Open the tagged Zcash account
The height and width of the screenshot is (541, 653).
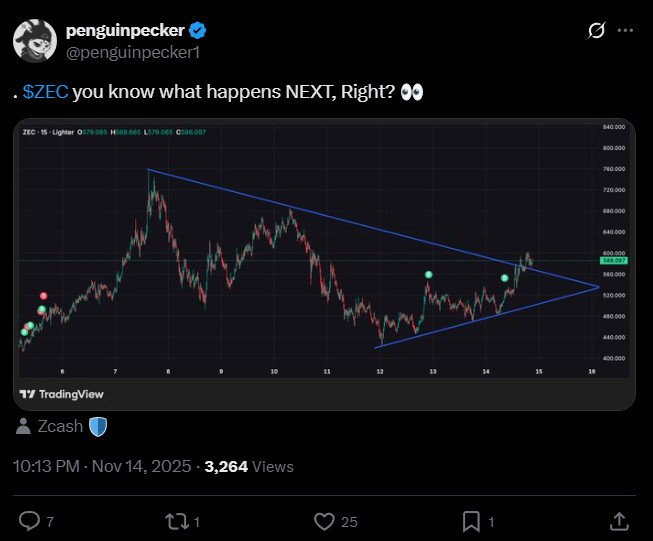click(60, 426)
